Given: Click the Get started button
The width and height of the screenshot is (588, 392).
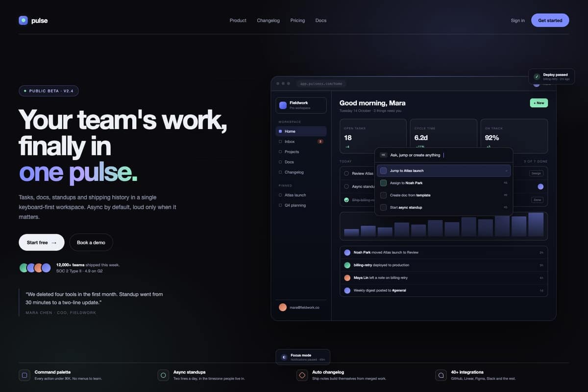Looking at the screenshot, I should click(550, 20).
